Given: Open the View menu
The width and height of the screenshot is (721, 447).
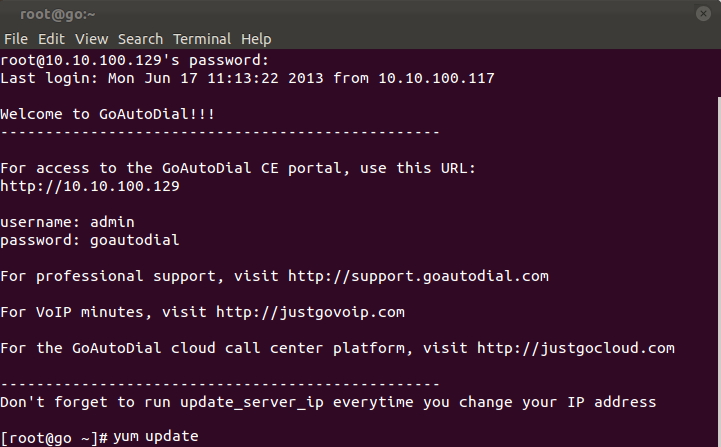Looking at the screenshot, I should [92, 39].
